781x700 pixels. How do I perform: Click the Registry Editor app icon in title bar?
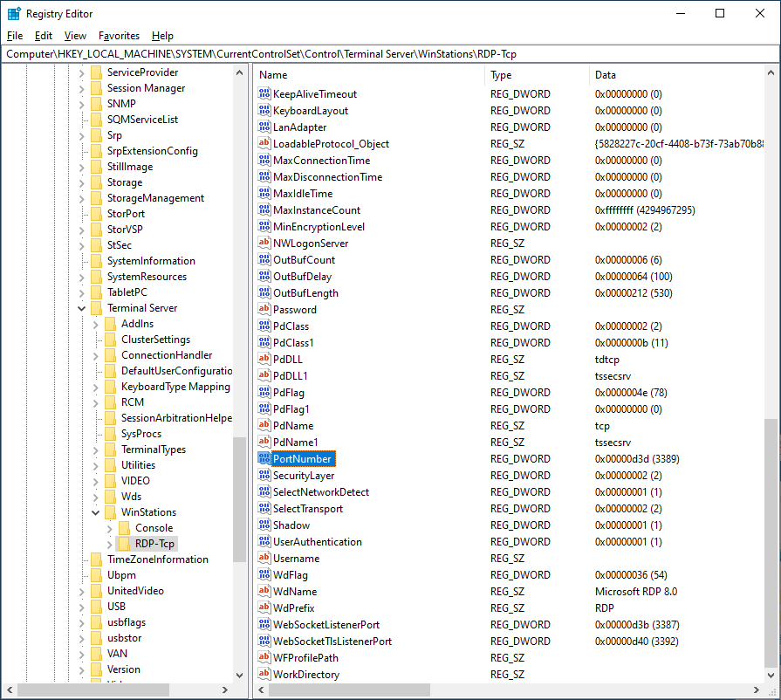tap(14, 14)
